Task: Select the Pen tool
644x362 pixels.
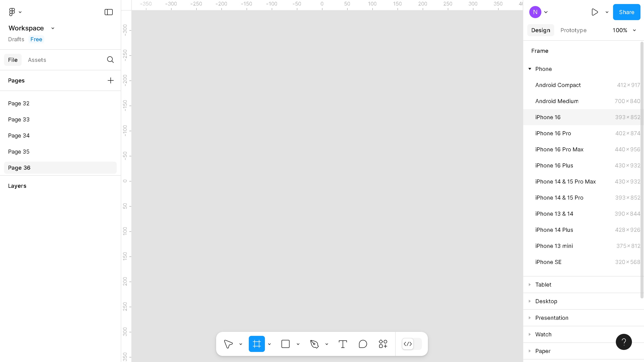Action: click(x=314, y=344)
